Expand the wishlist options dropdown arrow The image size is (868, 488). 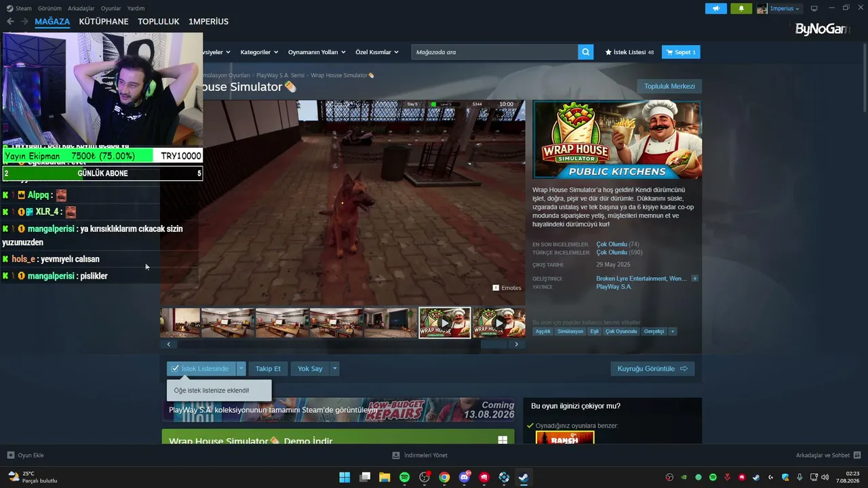[241, 369]
